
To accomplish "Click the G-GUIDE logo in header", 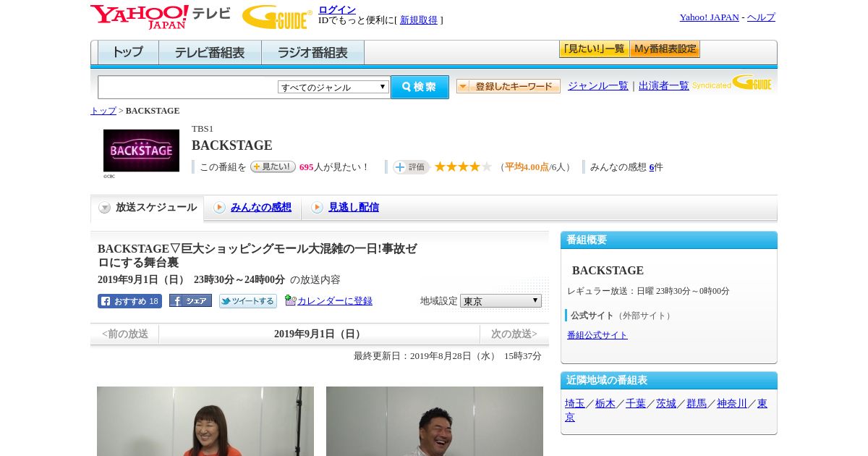I will point(277,17).
